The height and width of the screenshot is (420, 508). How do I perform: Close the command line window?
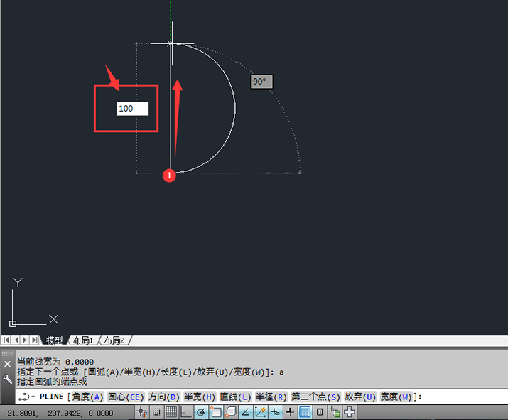click(7, 364)
